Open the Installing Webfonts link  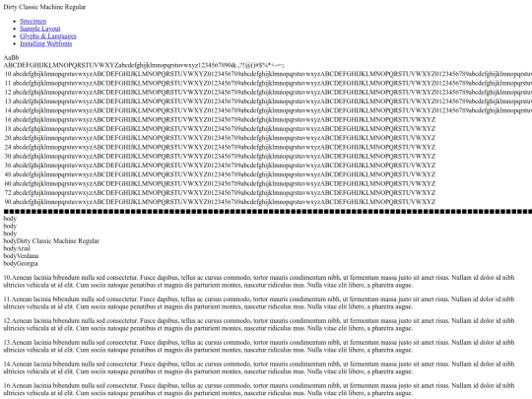tap(45, 43)
